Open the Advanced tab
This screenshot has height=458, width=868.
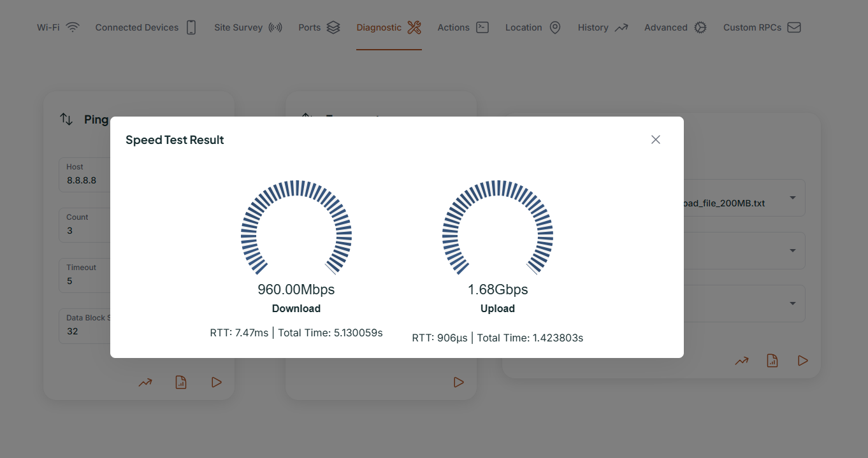pos(676,27)
